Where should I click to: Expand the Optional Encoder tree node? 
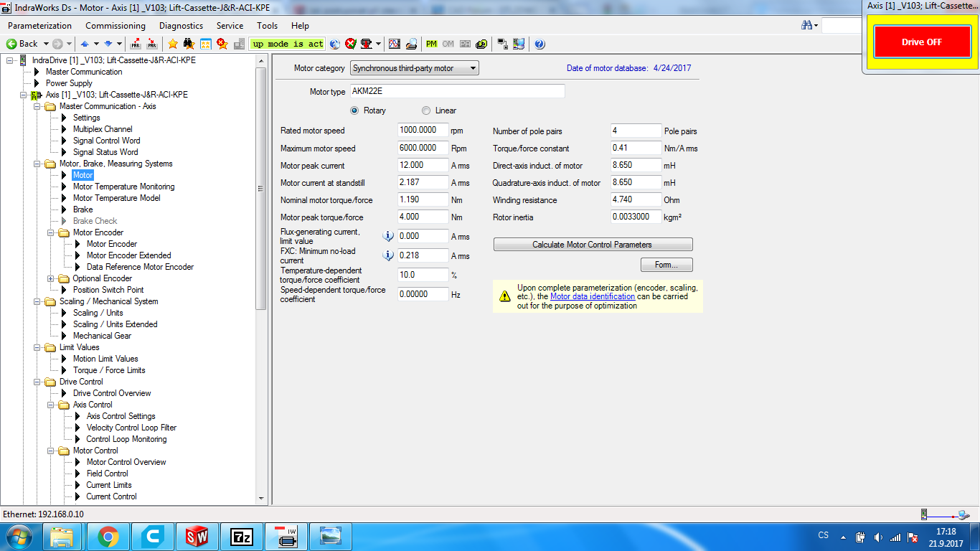coord(51,278)
